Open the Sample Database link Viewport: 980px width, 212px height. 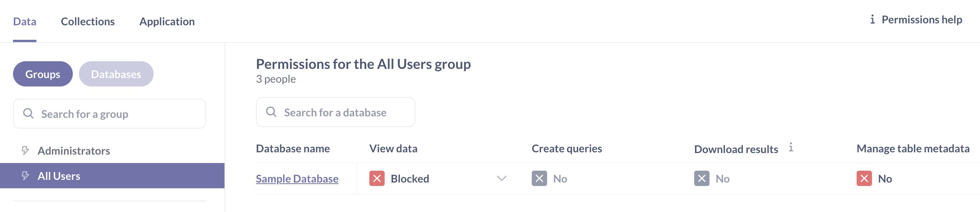297,179
